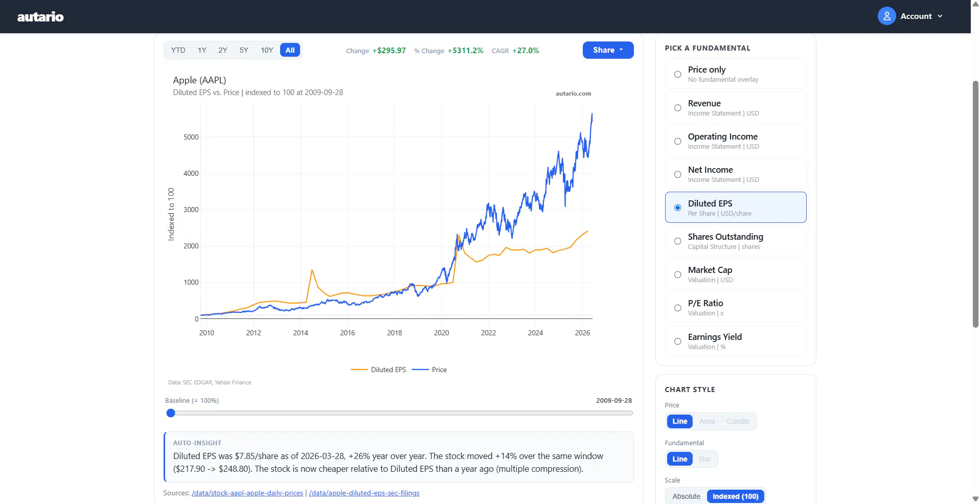Open the Share dropdown button

point(608,50)
